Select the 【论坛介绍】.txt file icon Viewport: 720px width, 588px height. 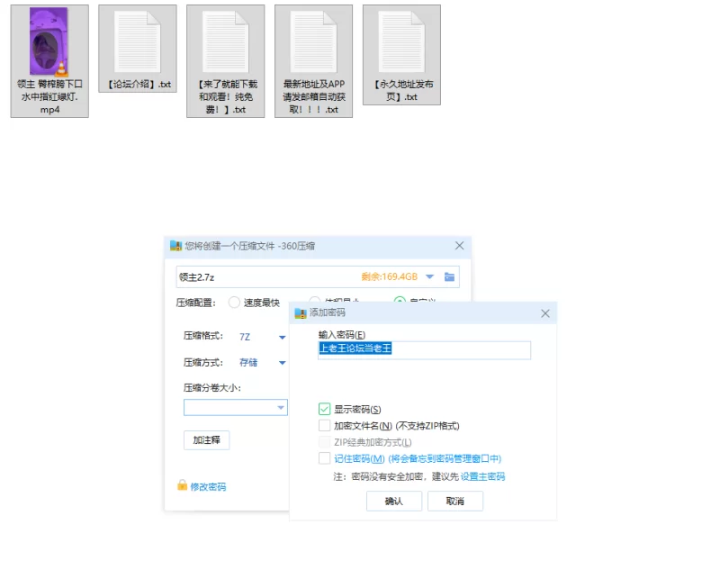click(x=137, y=42)
